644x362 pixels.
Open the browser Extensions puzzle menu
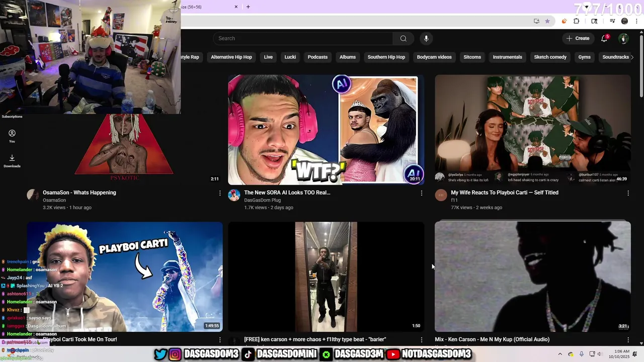tap(577, 21)
